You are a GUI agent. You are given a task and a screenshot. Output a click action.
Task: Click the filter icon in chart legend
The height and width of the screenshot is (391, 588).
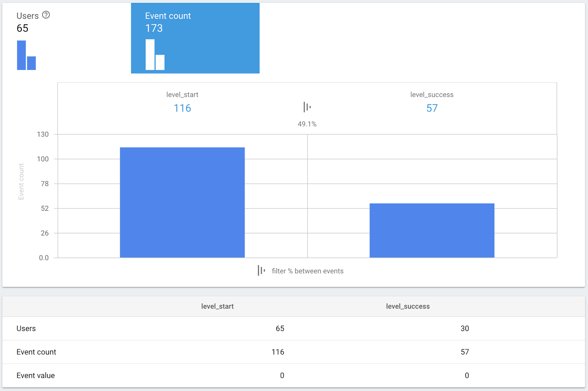point(261,271)
